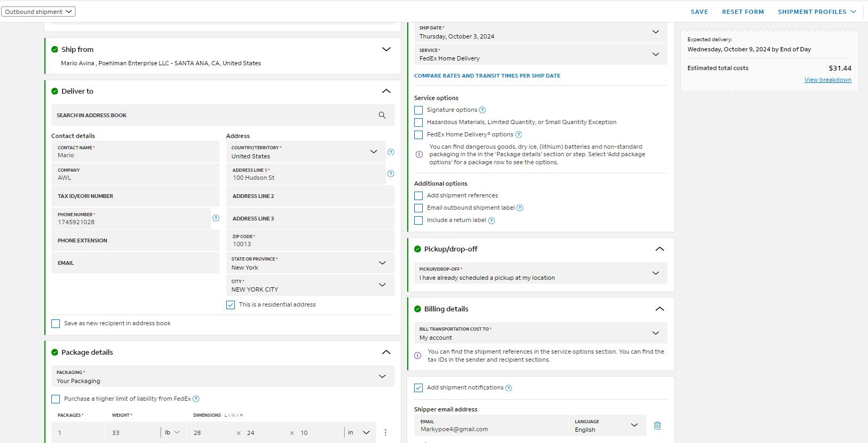Check Email outbound shipment label
Viewport: 868px width, 443px height.
point(418,208)
